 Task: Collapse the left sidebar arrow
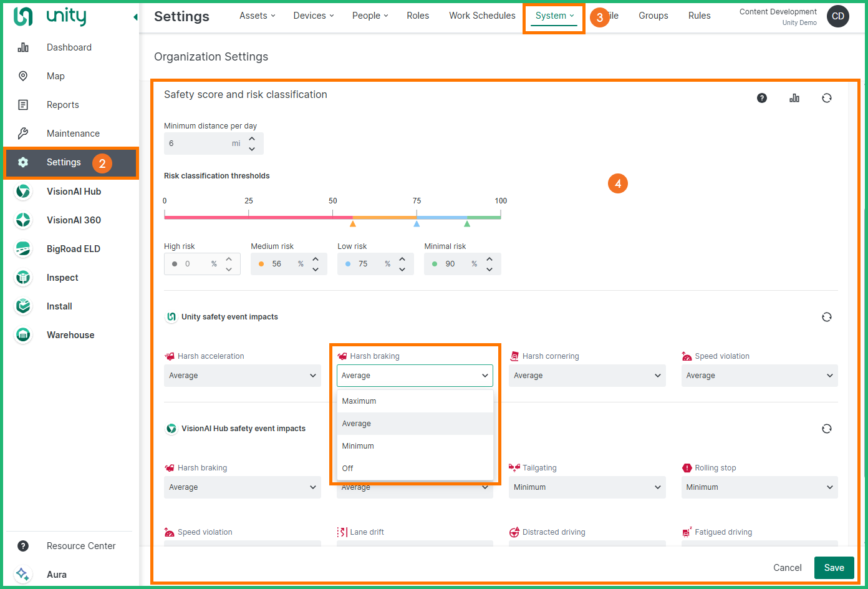point(135,17)
